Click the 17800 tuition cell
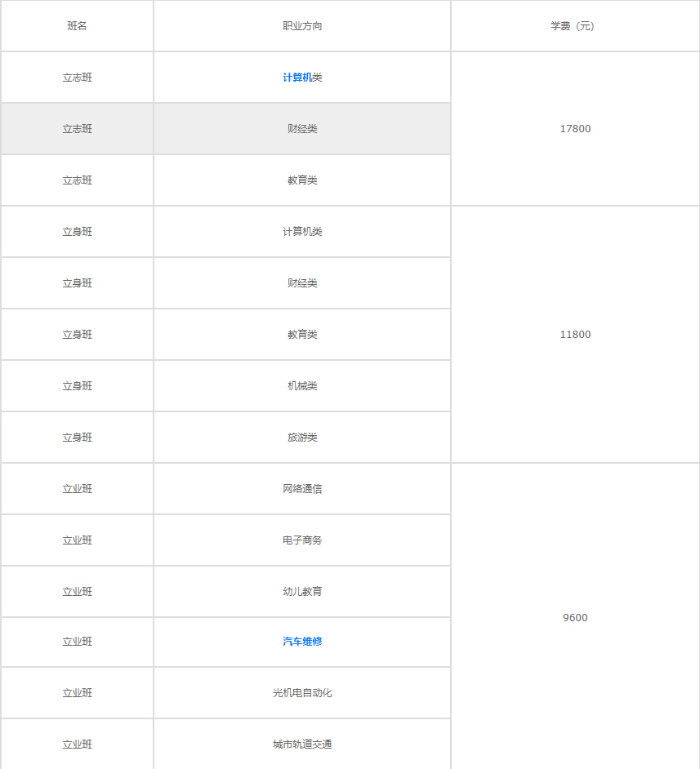The width and height of the screenshot is (700, 769). pyautogui.click(x=575, y=129)
